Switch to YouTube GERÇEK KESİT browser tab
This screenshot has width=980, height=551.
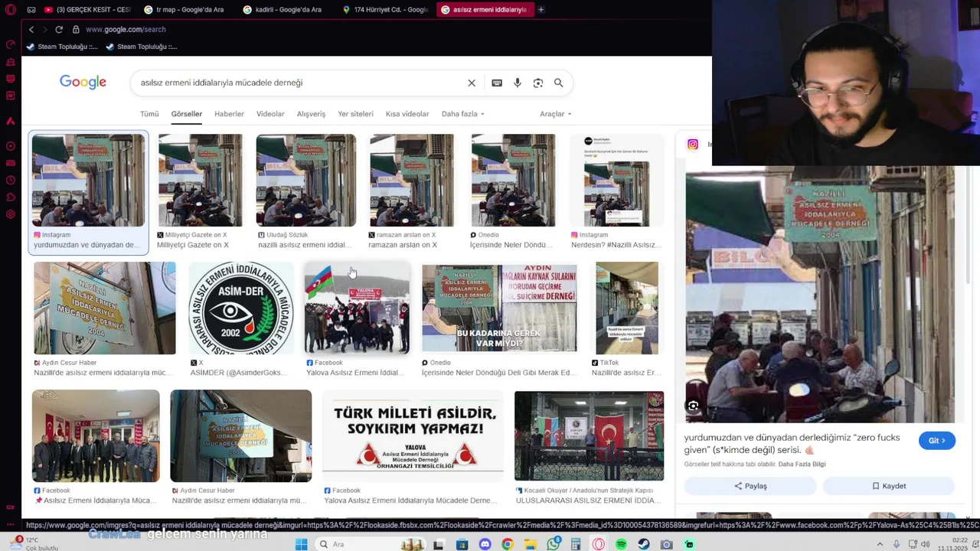point(88,10)
